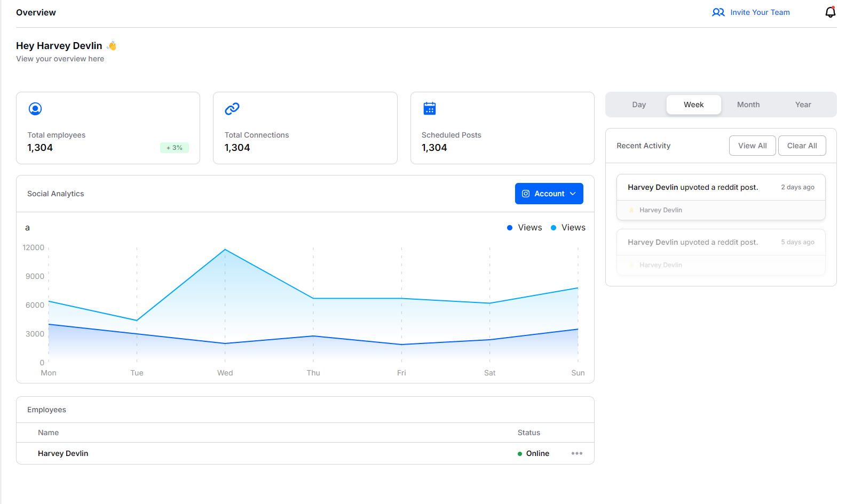The width and height of the screenshot is (846, 504).
Task: Click the Clear All button
Action: [802, 146]
